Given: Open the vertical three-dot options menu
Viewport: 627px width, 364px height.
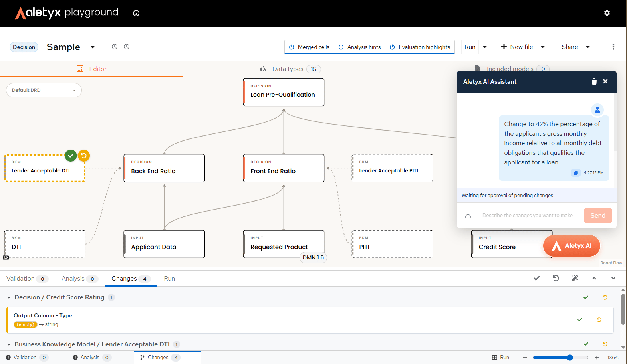Looking at the screenshot, I should coord(613,47).
